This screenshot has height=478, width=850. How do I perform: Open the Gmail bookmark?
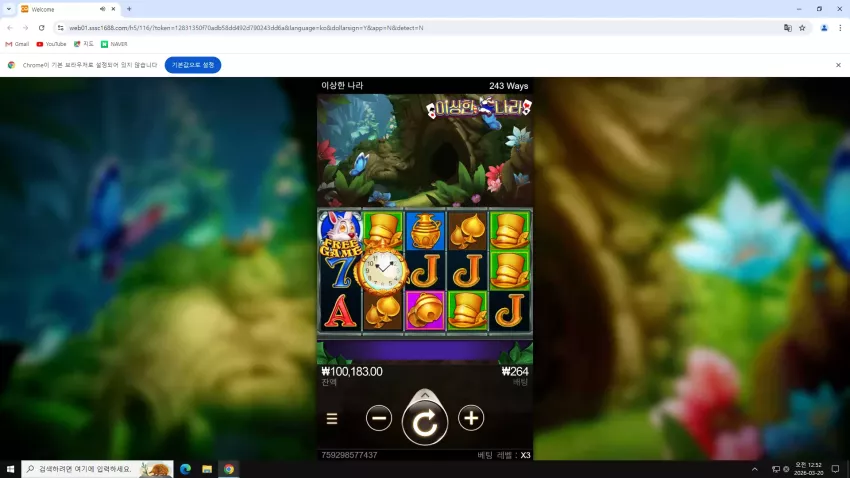(x=17, y=44)
